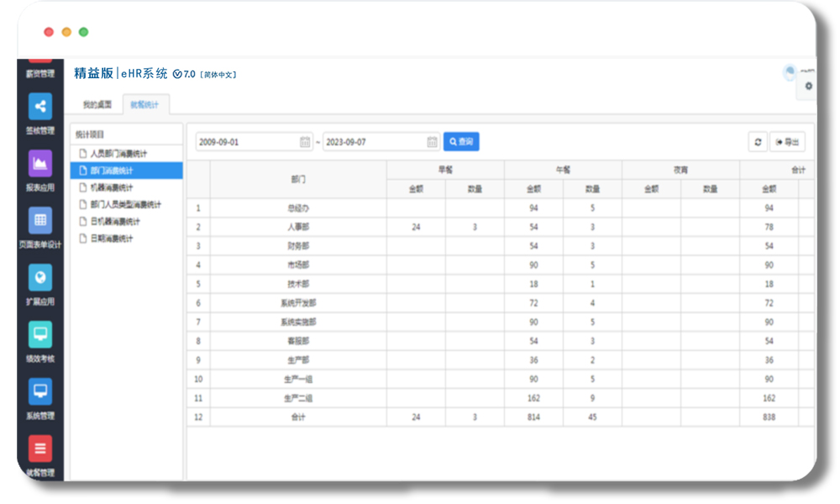Select the 就餐统计 tab
Image resolution: width=840 pixels, height=504 pixels.
click(x=144, y=104)
